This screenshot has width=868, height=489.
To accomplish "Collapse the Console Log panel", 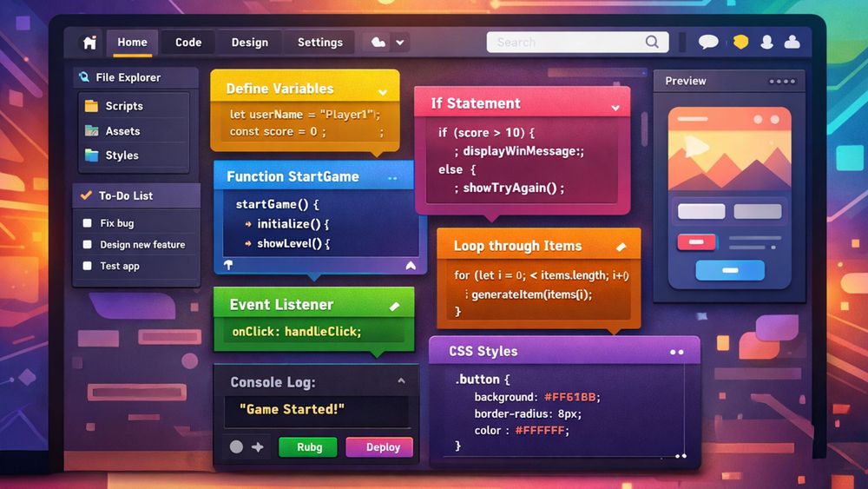I will [401, 381].
